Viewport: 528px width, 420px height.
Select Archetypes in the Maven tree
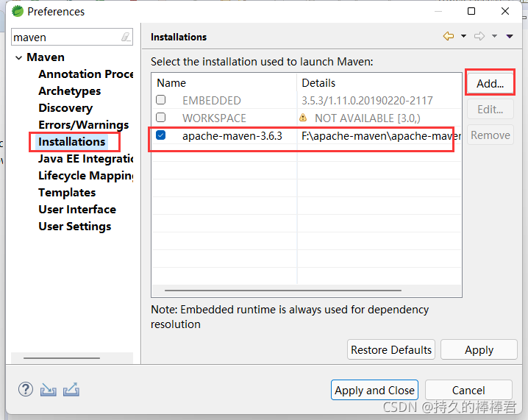click(x=70, y=91)
